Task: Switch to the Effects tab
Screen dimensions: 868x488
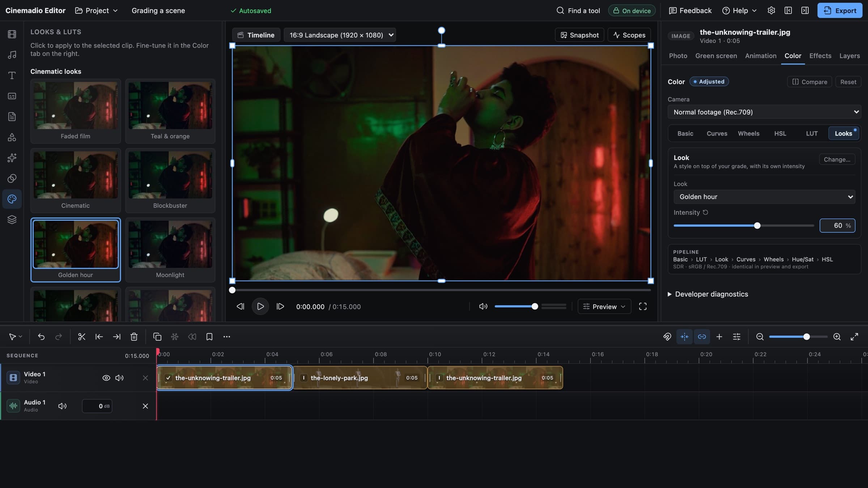Action: coord(820,56)
